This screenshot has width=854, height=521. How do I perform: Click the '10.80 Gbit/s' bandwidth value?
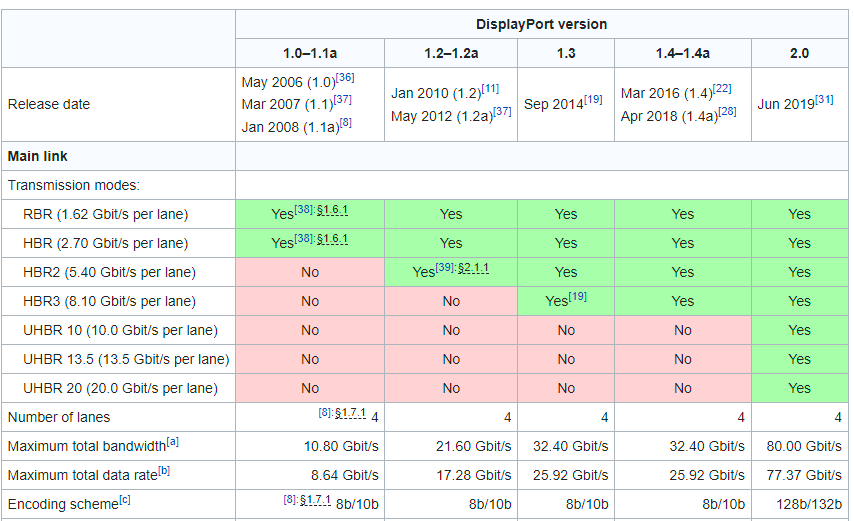(341, 446)
